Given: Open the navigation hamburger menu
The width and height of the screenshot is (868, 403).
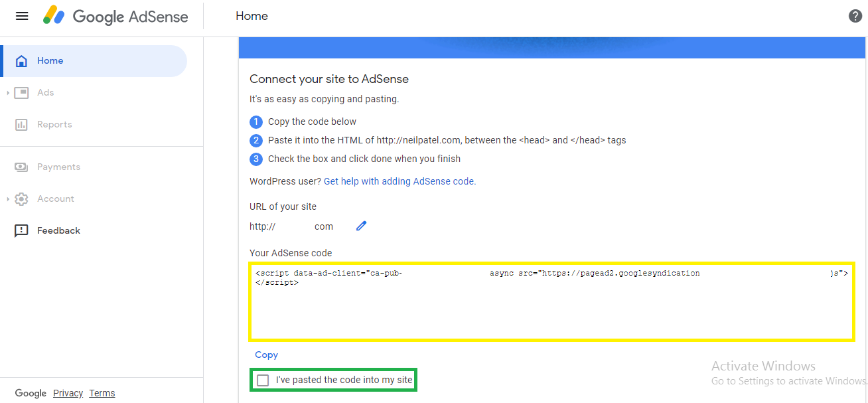Looking at the screenshot, I should pyautogui.click(x=21, y=16).
